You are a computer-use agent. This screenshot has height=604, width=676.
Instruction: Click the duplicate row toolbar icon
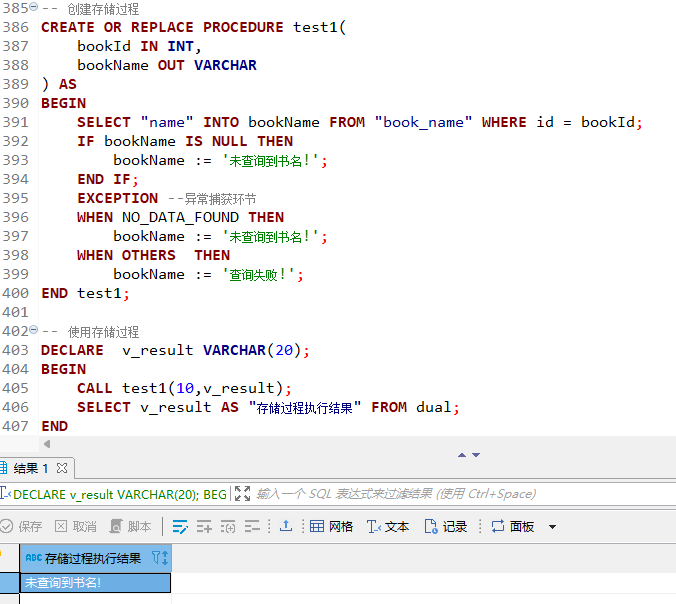pos(228,526)
